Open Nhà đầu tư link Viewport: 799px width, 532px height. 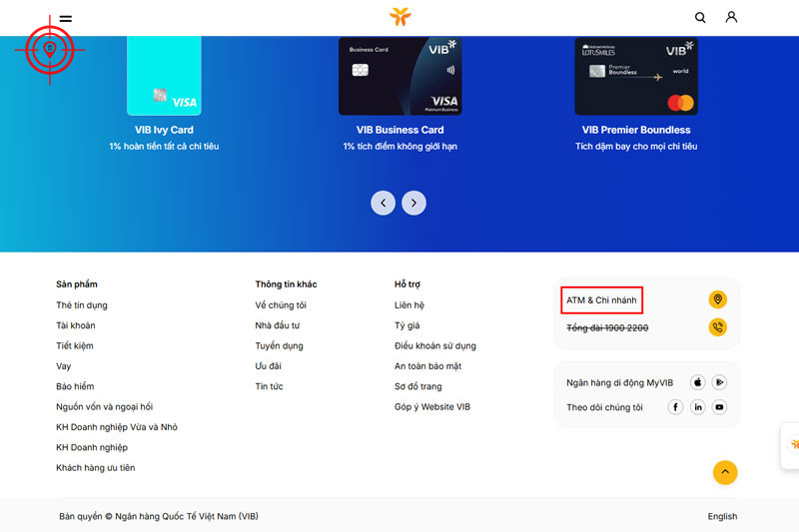point(278,325)
